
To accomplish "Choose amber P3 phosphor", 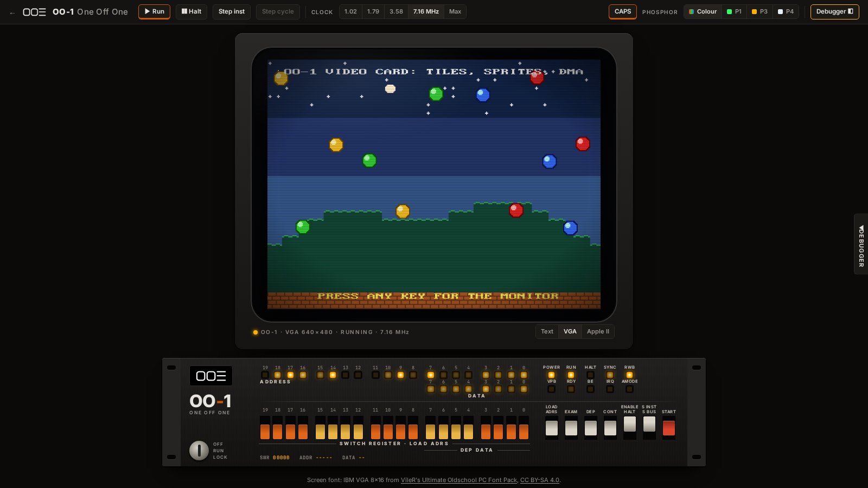I will pyautogui.click(x=759, y=11).
